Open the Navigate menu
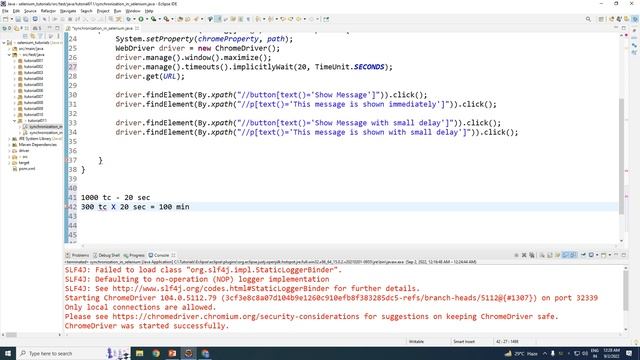The height and width of the screenshot is (360, 640). point(68,11)
